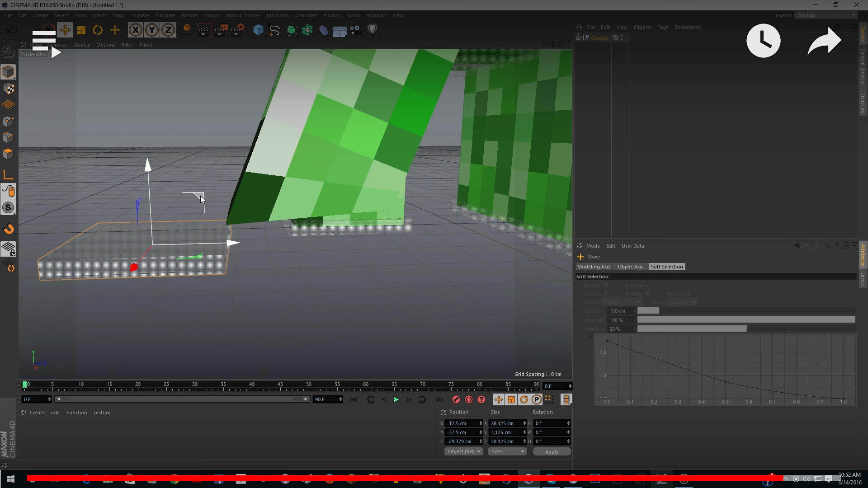Open the material manager Texture menu
Screen dimensions: 868x488
click(x=102, y=413)
